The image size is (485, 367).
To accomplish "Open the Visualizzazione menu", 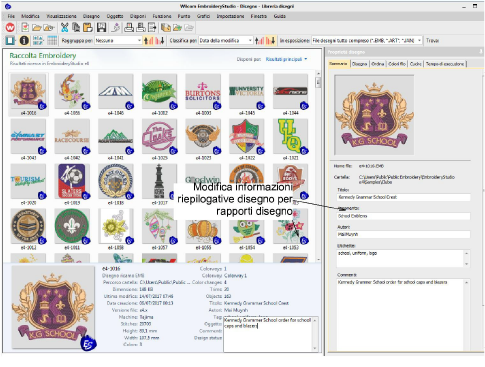I will coord(61,16).
